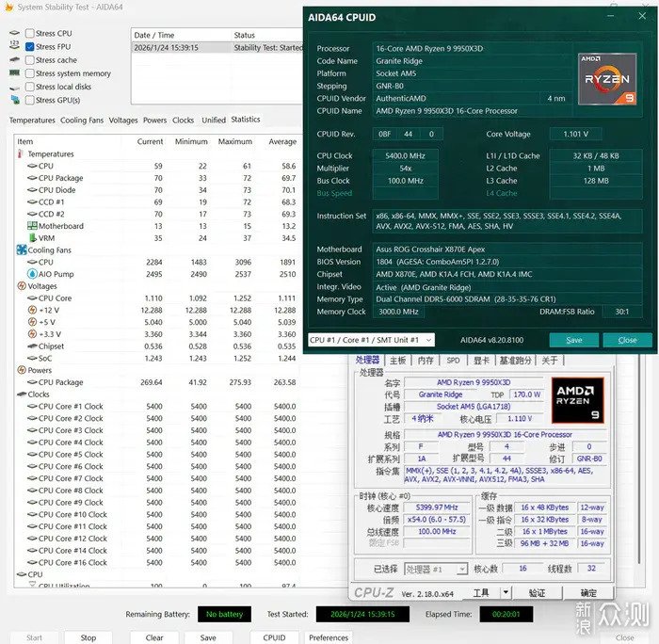Open the CPU-Z 显卡 tab

coord(482,361)
